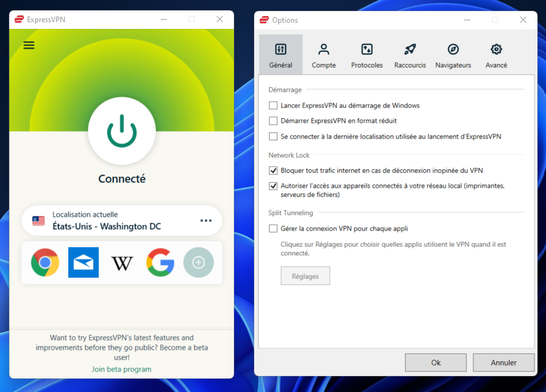Minimize the ExpressVPN main window

click(164, 20)
